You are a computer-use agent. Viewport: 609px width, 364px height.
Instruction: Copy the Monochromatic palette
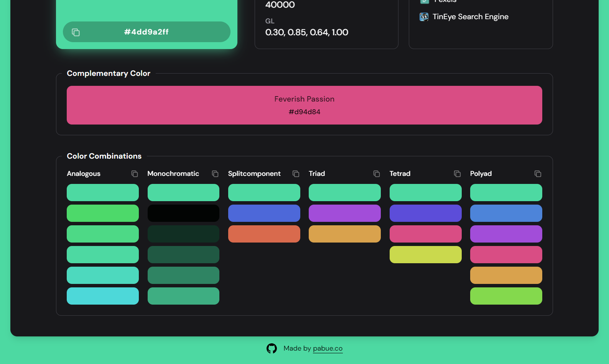[215, 174]
